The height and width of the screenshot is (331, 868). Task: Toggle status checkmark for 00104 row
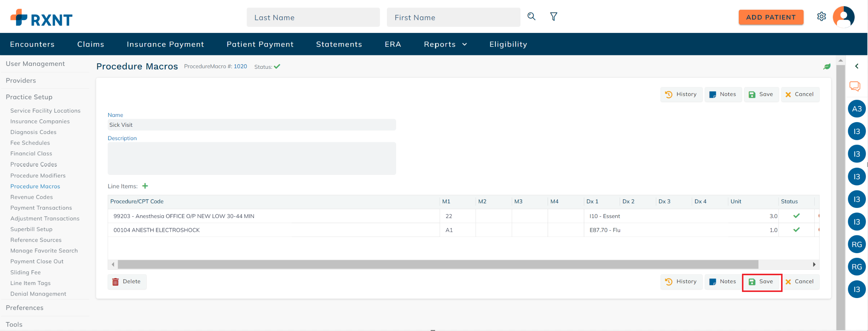[x=796, y=230]
